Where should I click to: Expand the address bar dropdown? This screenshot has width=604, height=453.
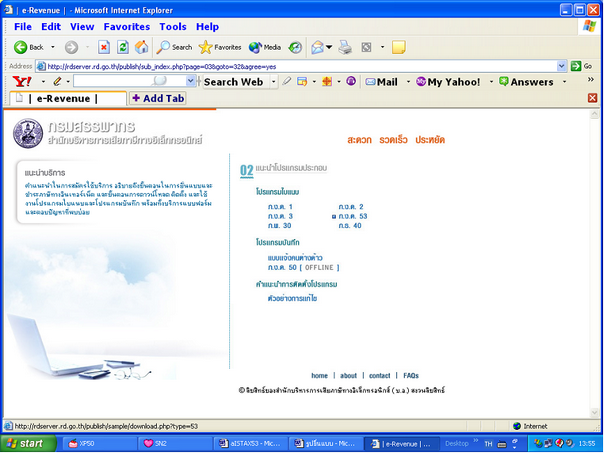(561, 66)
